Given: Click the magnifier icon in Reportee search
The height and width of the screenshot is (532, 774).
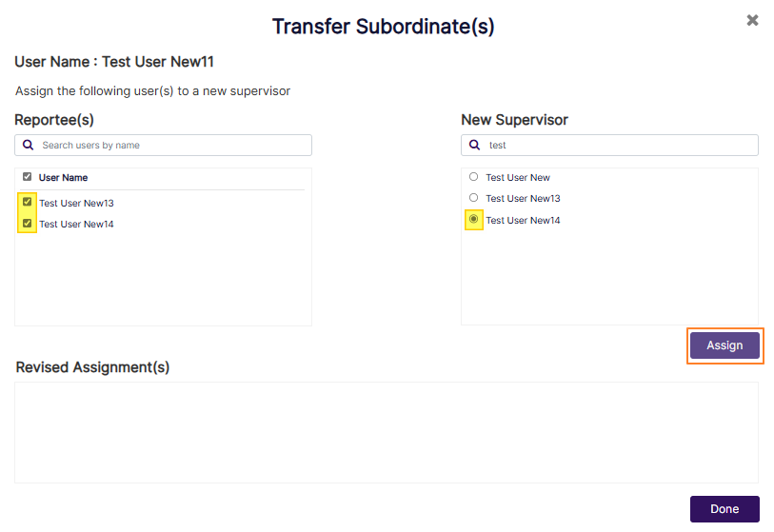Looking at the screenshot, I should (29, 146).
